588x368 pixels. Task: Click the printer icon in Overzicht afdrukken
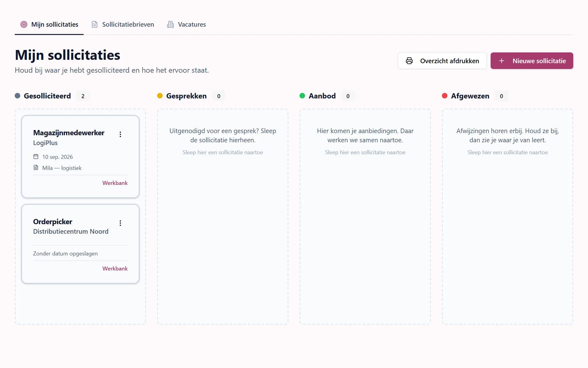(409, 61)
